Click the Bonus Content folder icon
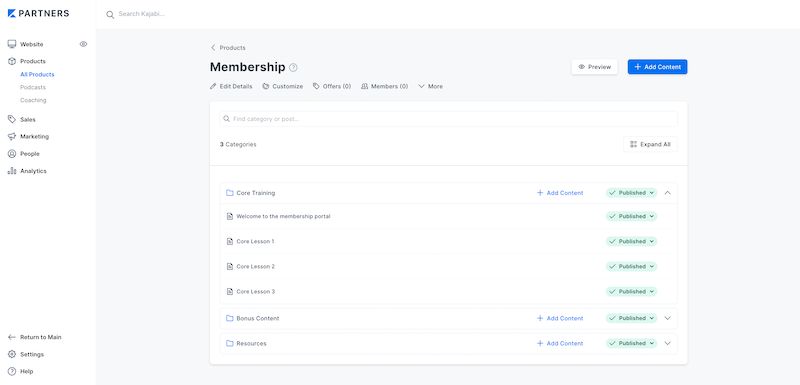 pyautogui.click(x=230, y=318)
